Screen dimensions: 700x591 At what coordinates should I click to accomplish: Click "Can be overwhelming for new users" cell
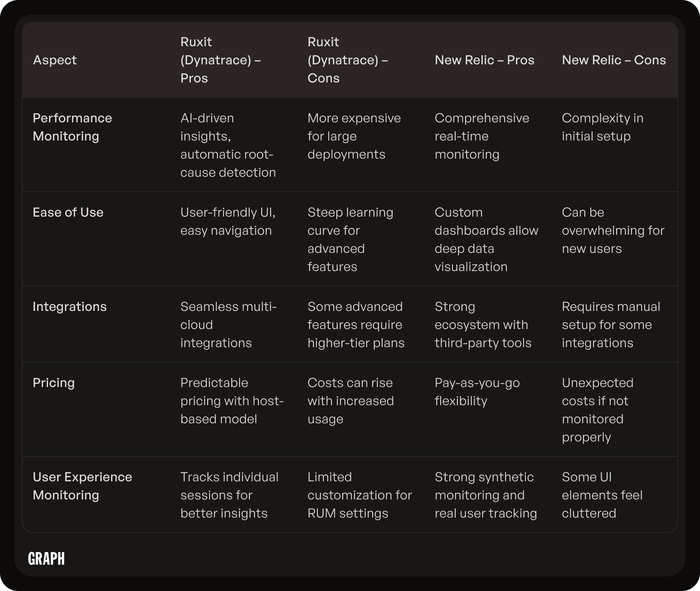point(613,230)
